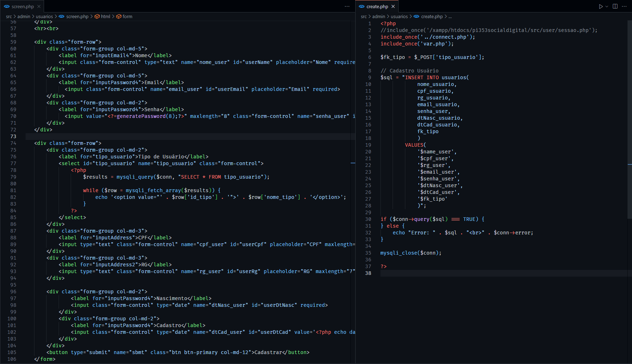Select 'admin' breadcrumb in create.php path
632x364 pixels.
tap(379, 16)
